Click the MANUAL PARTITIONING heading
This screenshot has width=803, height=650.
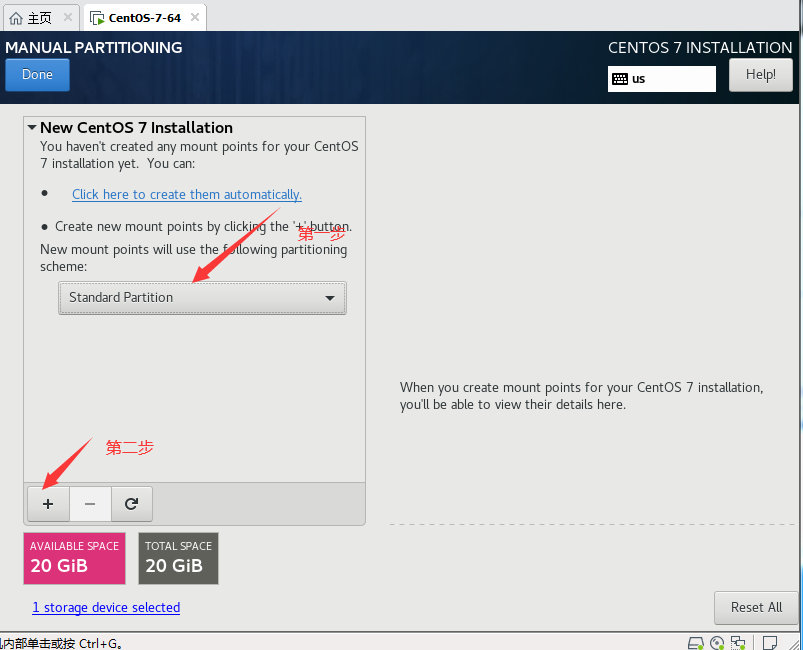(x=94, y=48)
